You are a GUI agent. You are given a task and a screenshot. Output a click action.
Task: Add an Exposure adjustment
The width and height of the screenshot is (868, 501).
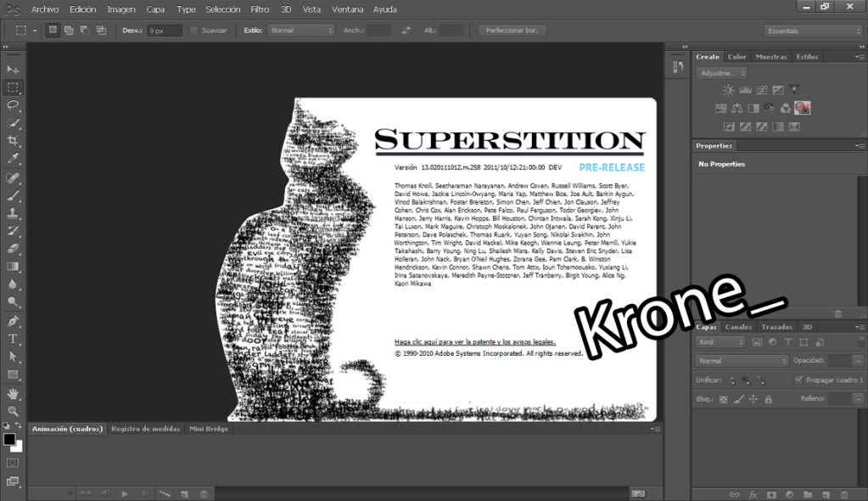pyautogui.click(x=778, y=90)
